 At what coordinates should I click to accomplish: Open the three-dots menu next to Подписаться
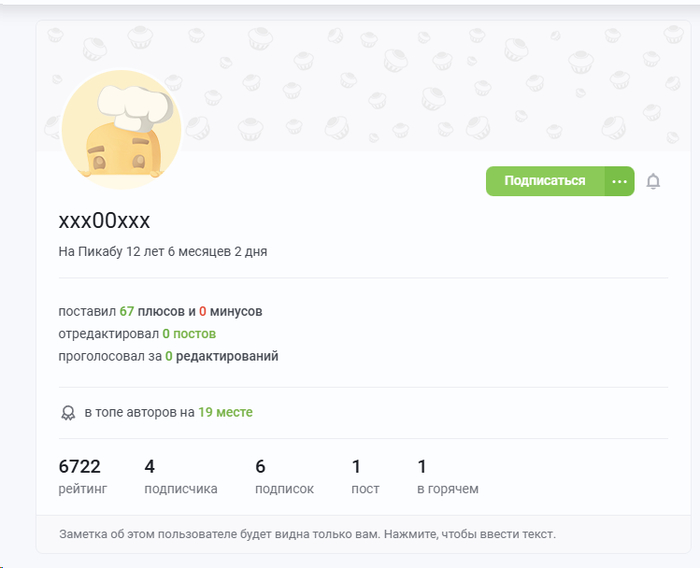click(619, 181)
